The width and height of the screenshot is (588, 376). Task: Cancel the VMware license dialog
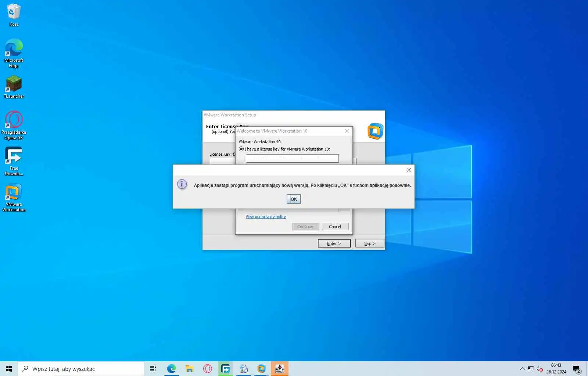coord(335,227)
